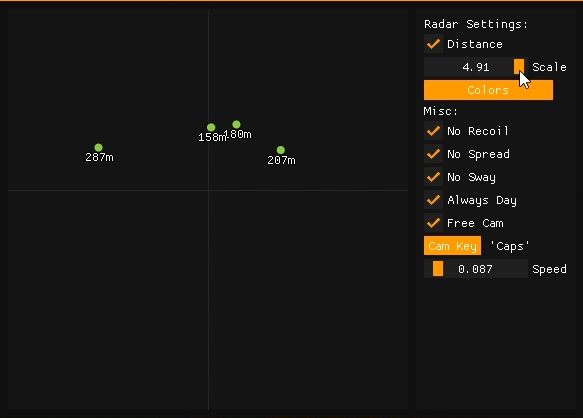Open the Colors button
Screen dimensions: 583x418
coord(488,90)
